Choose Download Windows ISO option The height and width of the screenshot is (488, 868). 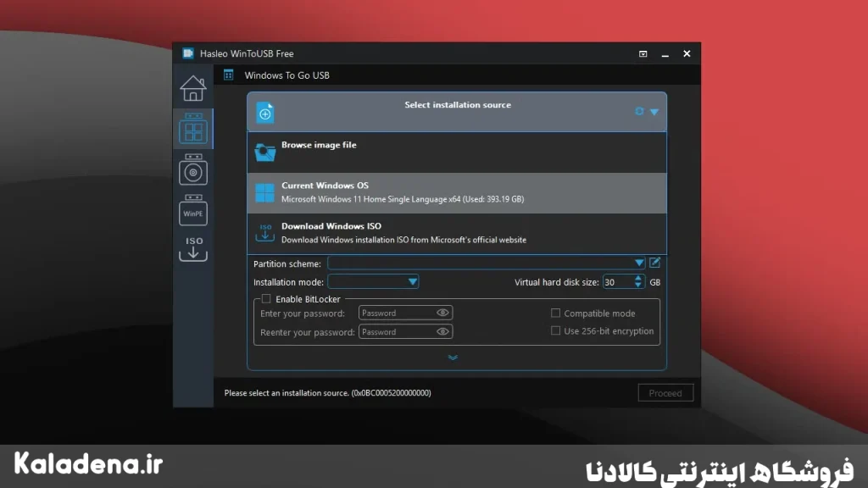[x=457, y=233]
